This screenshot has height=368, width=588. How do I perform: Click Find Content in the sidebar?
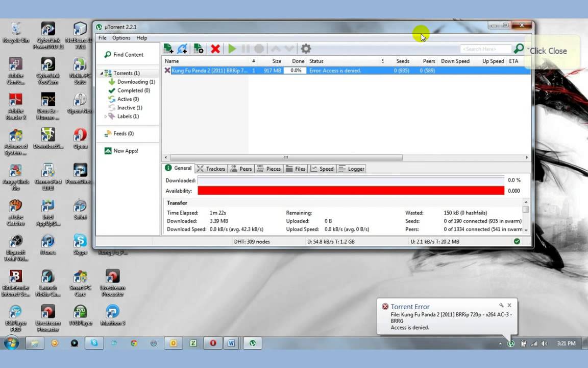click(124, 55)
